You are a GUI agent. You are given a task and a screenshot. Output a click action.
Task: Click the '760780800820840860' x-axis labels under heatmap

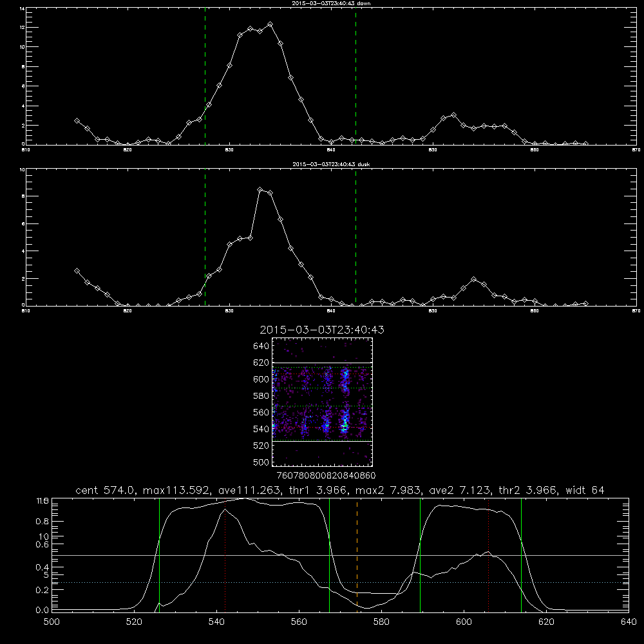[326, 475]
